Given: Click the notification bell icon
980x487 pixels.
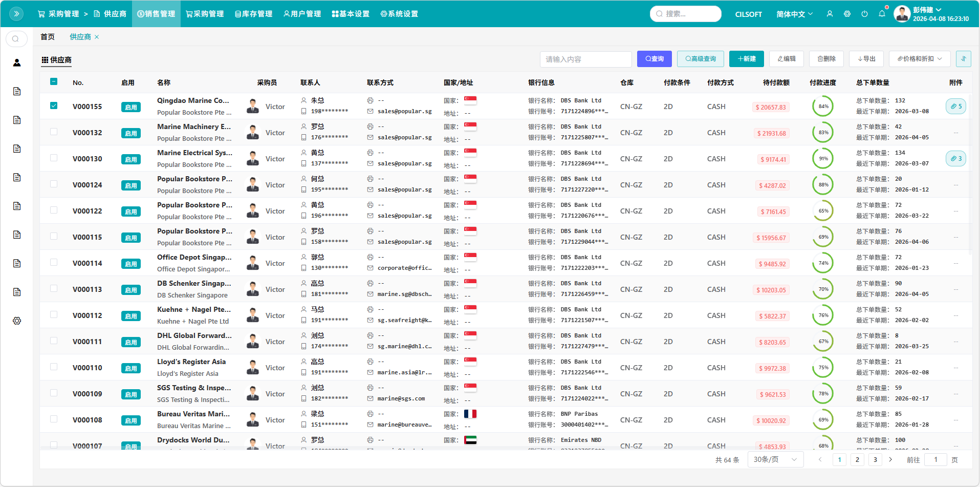Looking at the screenshot, I should (882, 14).
